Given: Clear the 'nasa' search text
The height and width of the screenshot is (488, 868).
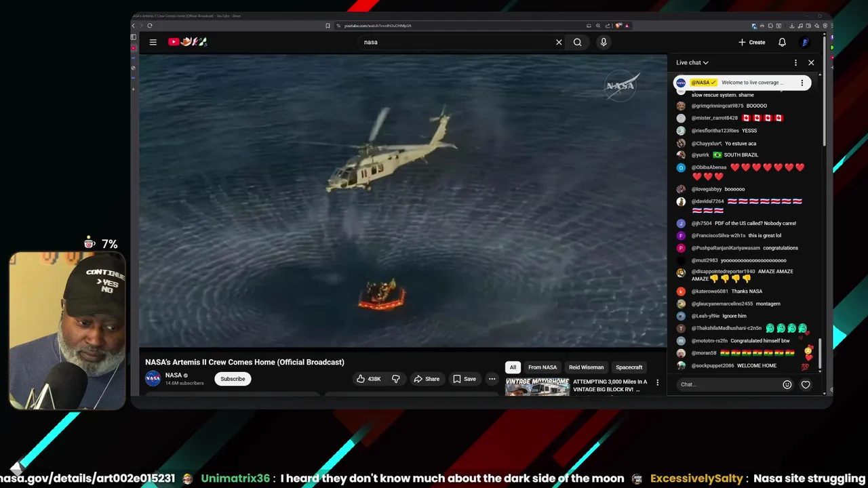Looking at the screenshot, I should point(559,42).
